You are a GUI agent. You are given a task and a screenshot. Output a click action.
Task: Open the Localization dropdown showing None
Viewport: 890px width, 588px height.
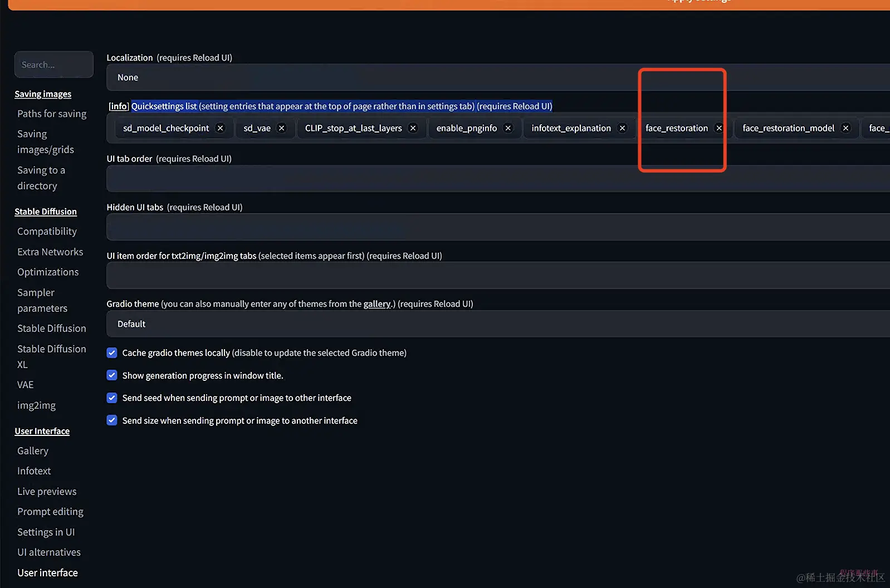(x=498, y=77)
